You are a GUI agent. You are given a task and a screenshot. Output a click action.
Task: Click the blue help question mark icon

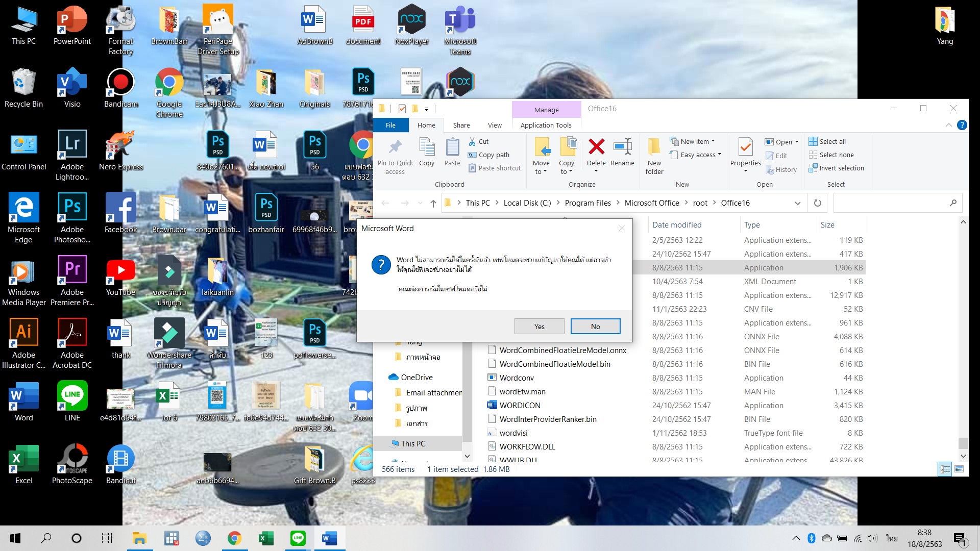click(x=962, y=125)
